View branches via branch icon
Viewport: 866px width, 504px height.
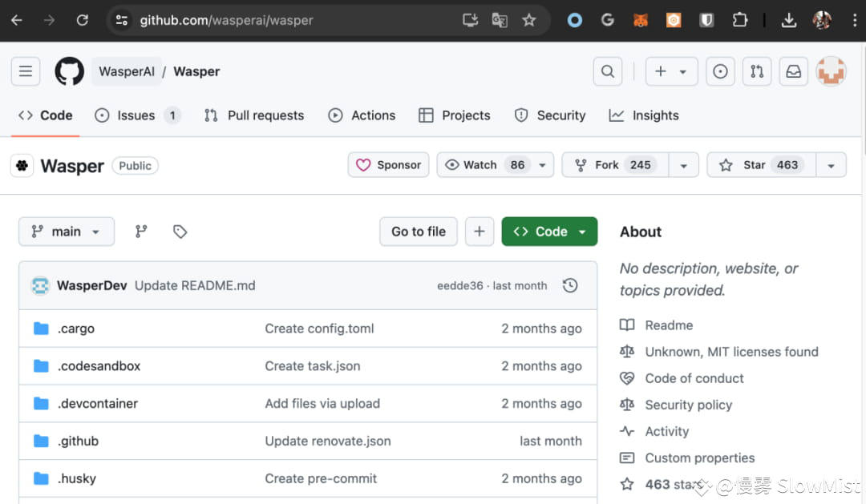(141, 232)
